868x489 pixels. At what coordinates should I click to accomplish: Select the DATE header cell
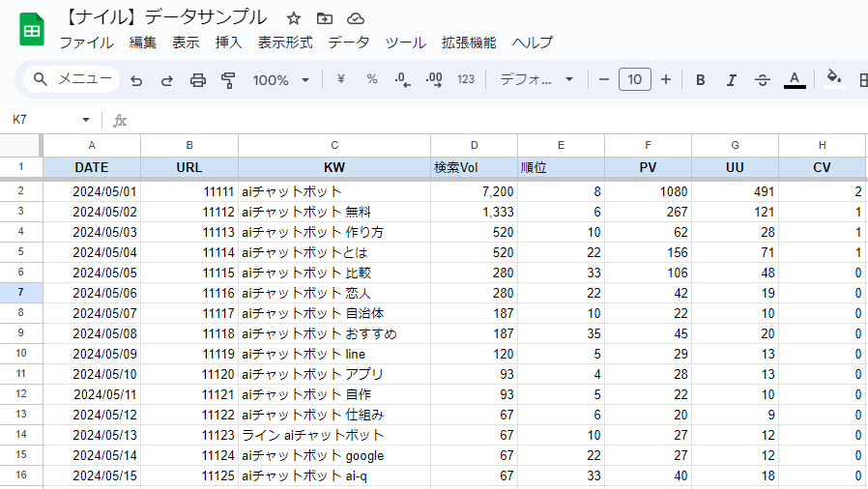pyautogui.click(x=92, y=167)
